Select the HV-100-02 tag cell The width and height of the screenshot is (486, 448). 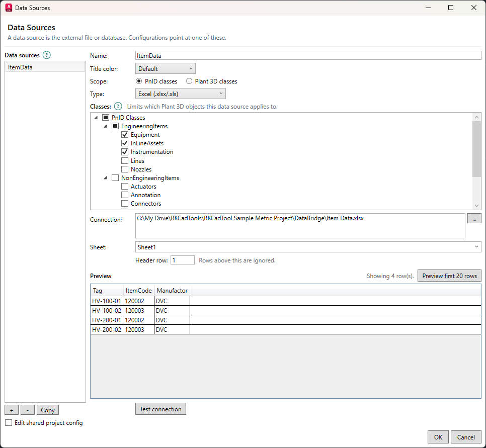(107, 310)
